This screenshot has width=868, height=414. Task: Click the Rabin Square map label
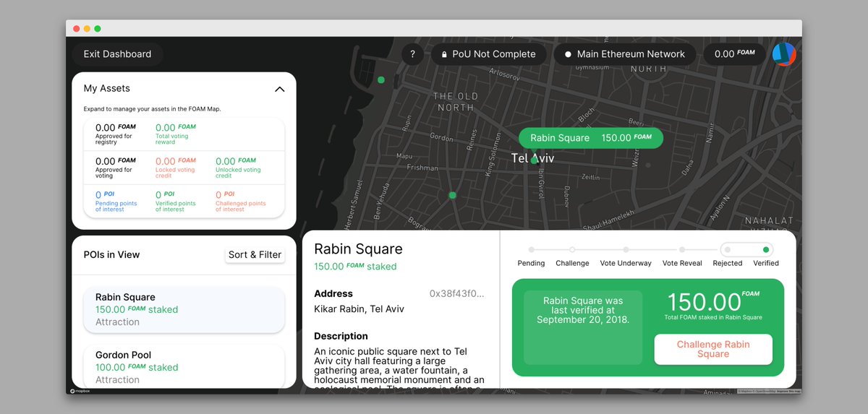590,138
